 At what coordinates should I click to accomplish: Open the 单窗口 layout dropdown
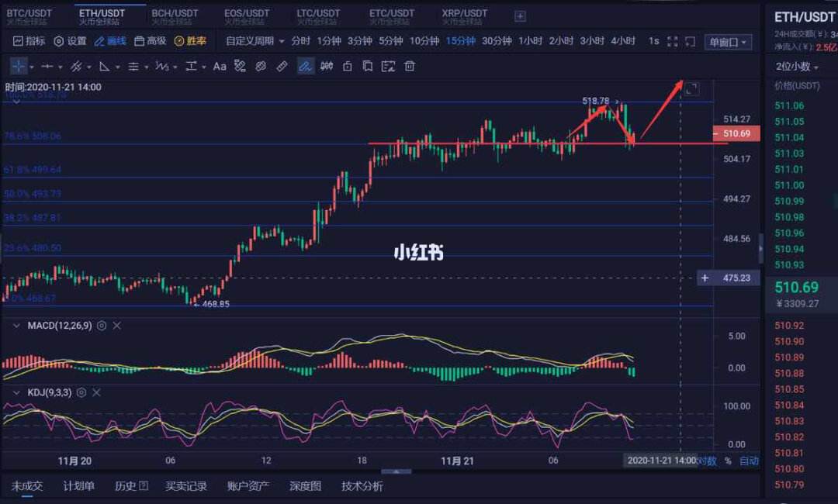(728, 42)
